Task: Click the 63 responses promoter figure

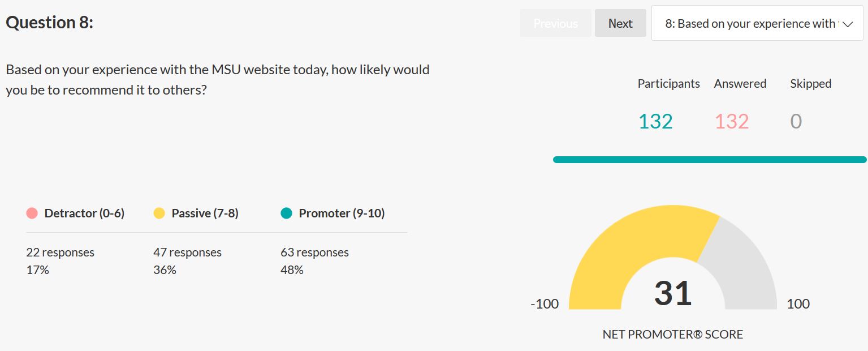Action: tap(314, 252)
